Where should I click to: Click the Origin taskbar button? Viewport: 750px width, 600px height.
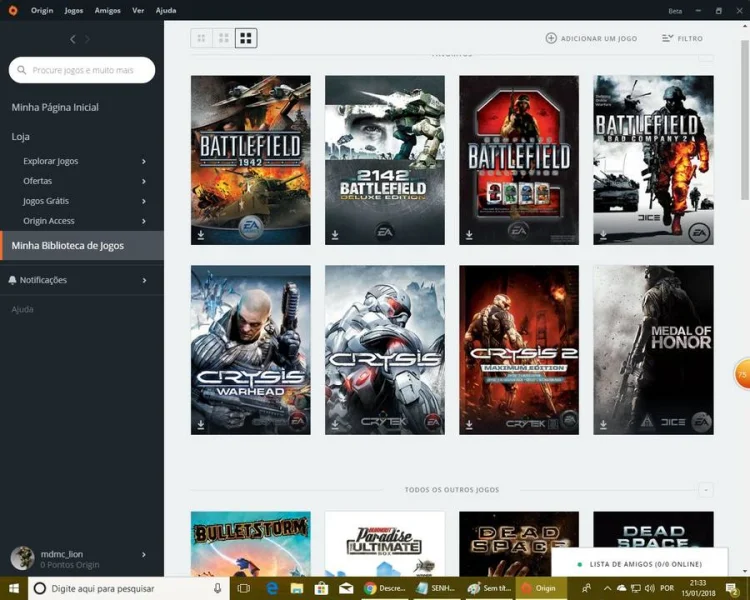[541, 588]
